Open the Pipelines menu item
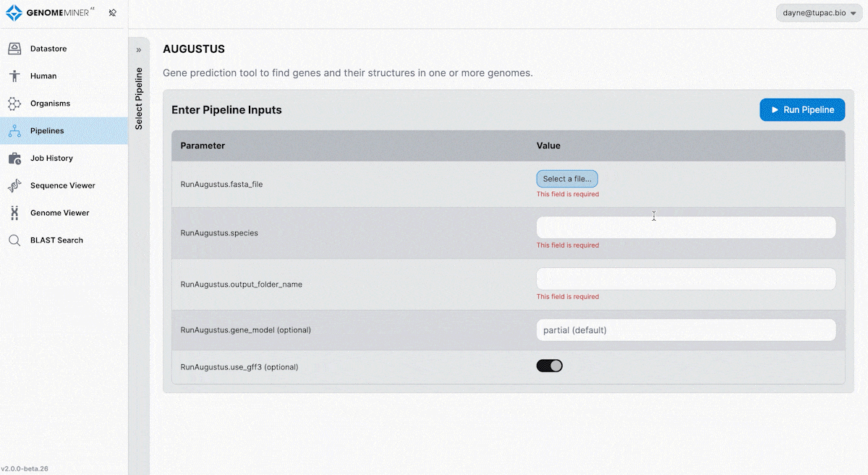 pyautogui.click(x=47, y=131)
